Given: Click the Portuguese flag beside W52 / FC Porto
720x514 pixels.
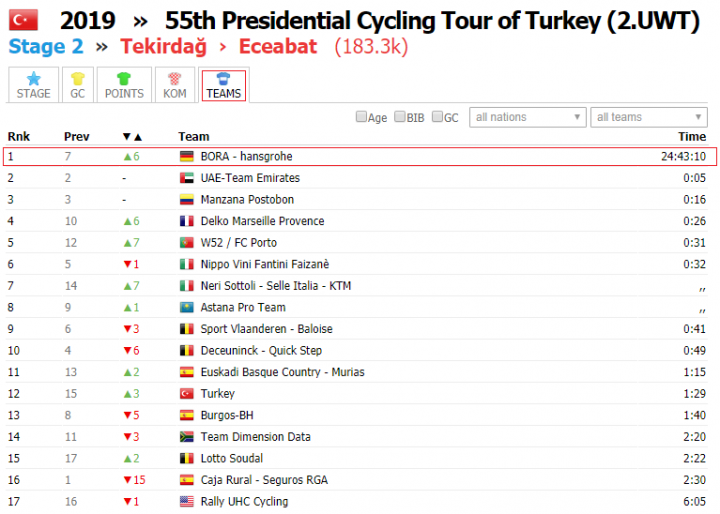Looking at the screenshot, I should (186, 243).
